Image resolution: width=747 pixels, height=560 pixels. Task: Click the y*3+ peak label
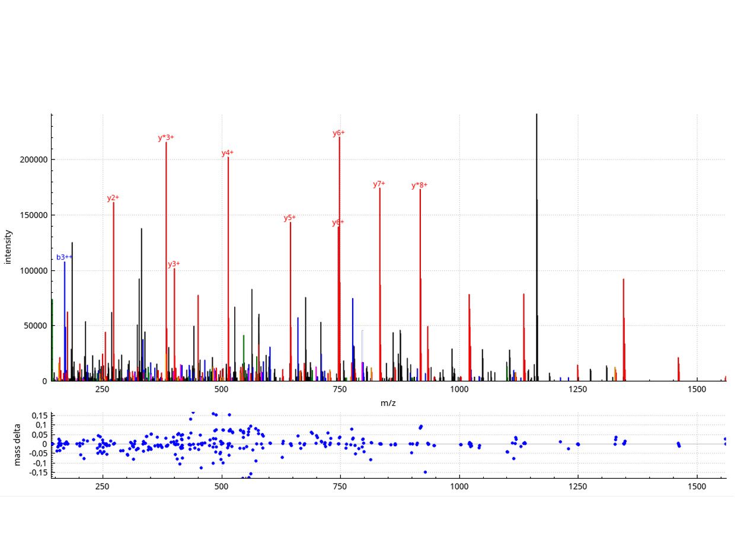point(166,138)
